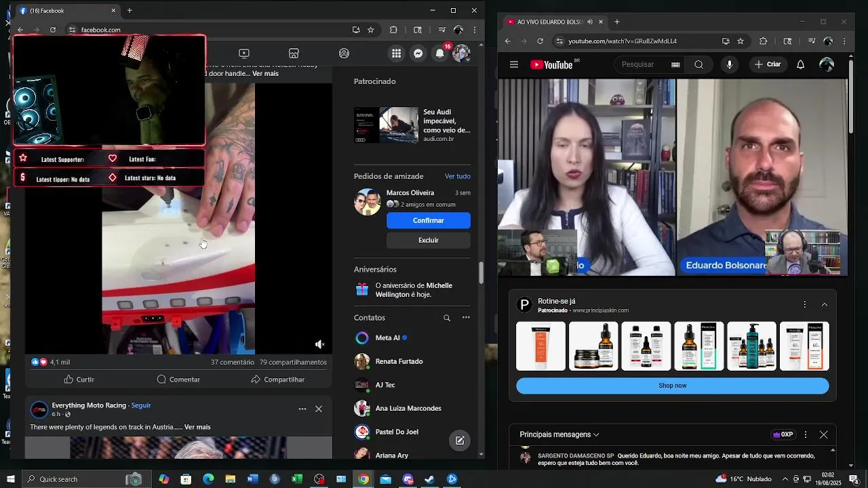Image resolution: width=868 pixels, height=488 pixels.
Task: Click YouTube address bar URL
Action: click(x=623, y=41)
